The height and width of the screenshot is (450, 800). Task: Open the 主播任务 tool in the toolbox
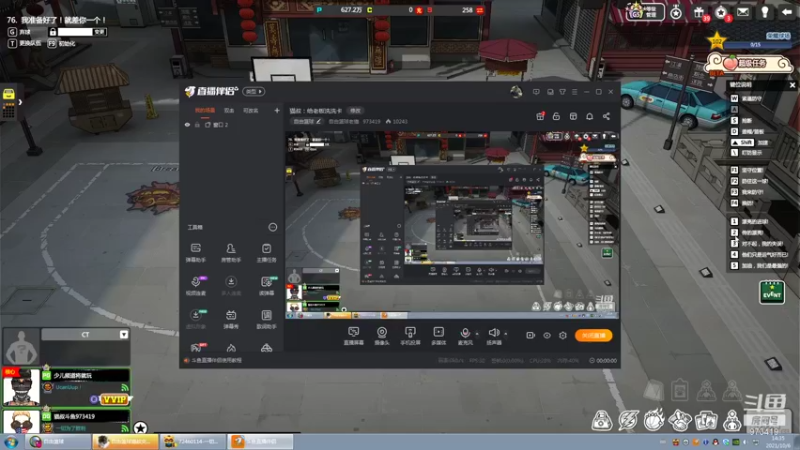(x=266, y=253)
